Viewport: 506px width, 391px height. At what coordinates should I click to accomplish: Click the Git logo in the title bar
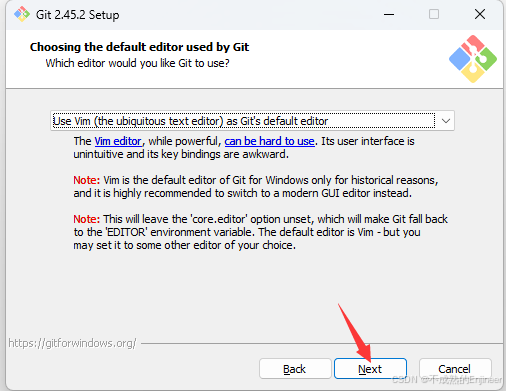[x=22, y=14]
